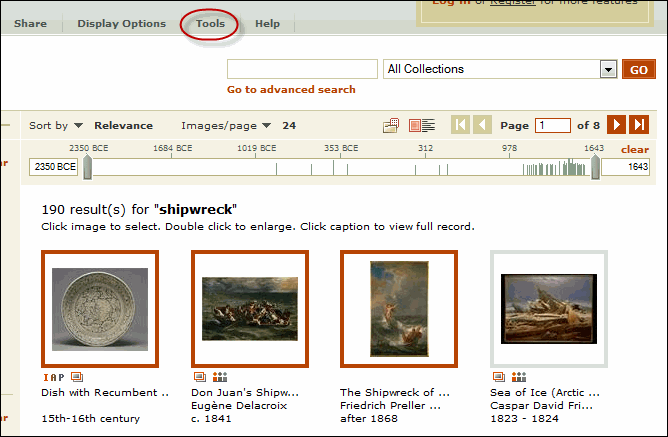Follow the Go to advanced search link
Screen dimensions: 668x437
point(291,89)
